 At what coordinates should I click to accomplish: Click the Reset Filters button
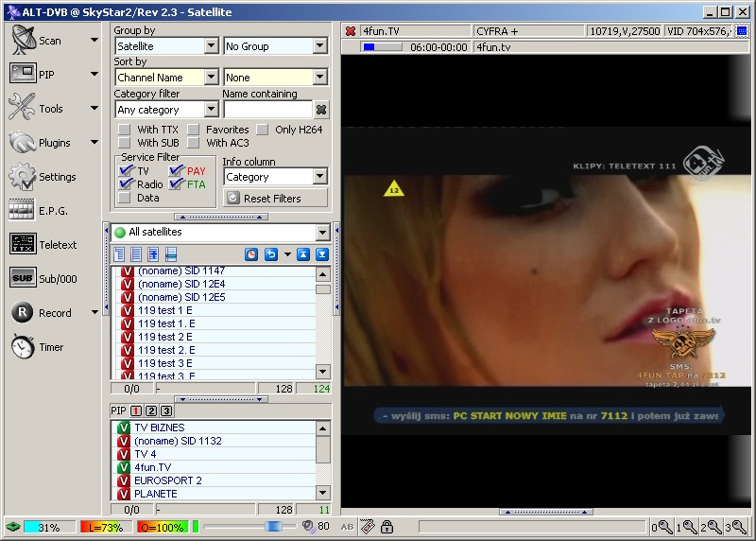275,199
